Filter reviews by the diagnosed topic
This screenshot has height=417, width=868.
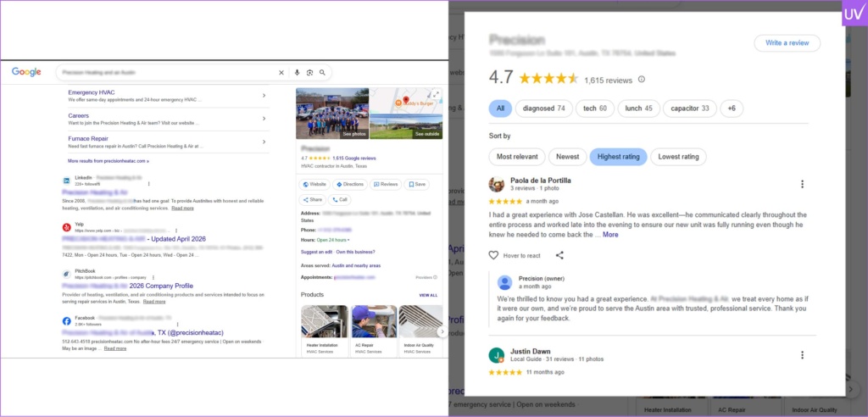[543, 108]
